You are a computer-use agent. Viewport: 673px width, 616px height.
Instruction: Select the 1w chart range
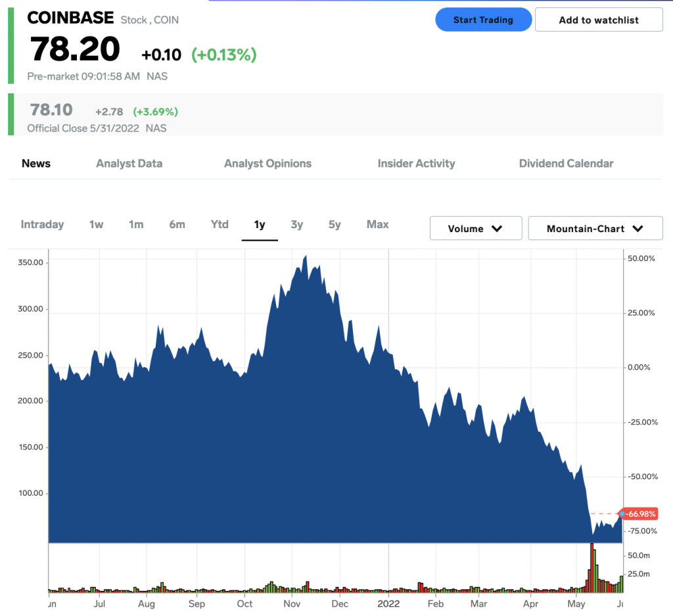96,224
